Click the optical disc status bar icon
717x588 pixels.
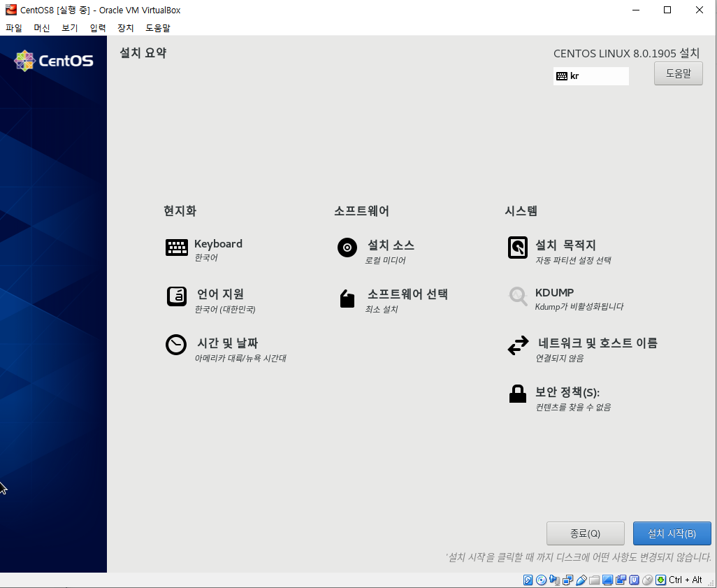coord(541,580)
